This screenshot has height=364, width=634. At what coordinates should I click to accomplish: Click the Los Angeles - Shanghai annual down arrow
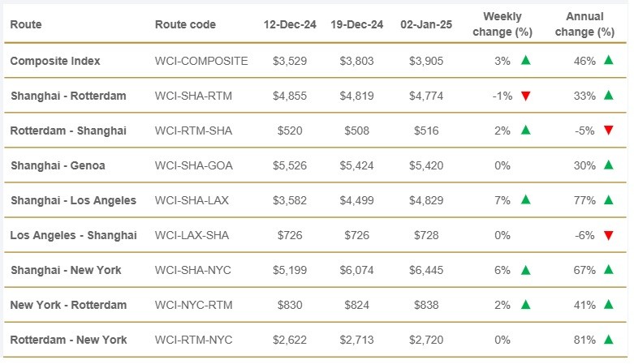(x=608, y=235)
